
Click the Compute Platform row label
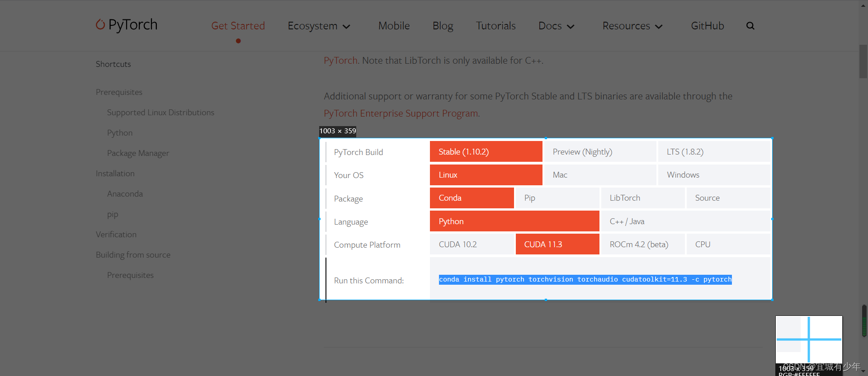[x=367, y=245]
